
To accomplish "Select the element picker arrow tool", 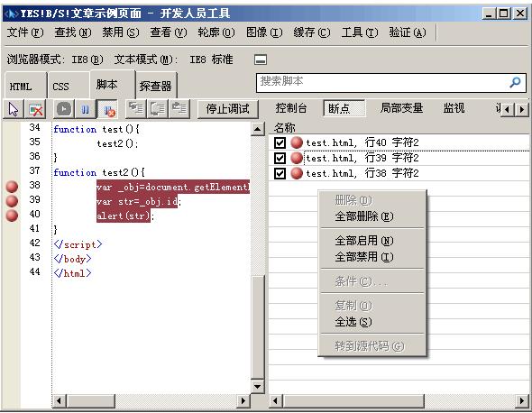I will (14, 109).
